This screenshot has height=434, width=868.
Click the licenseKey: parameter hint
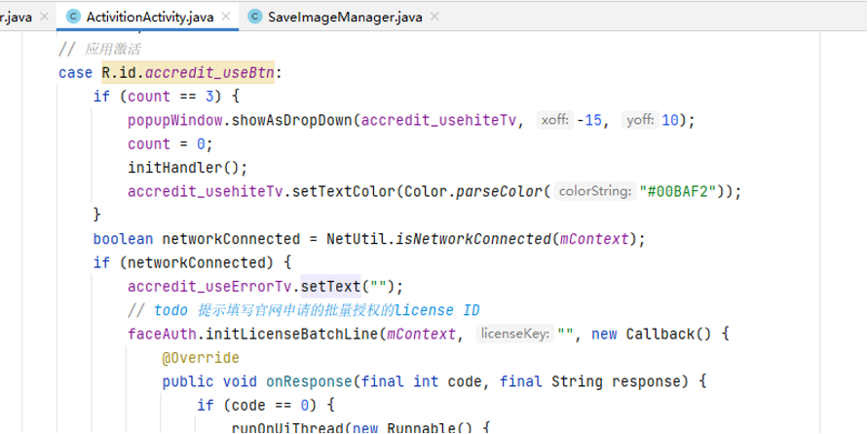coord(514,335)
